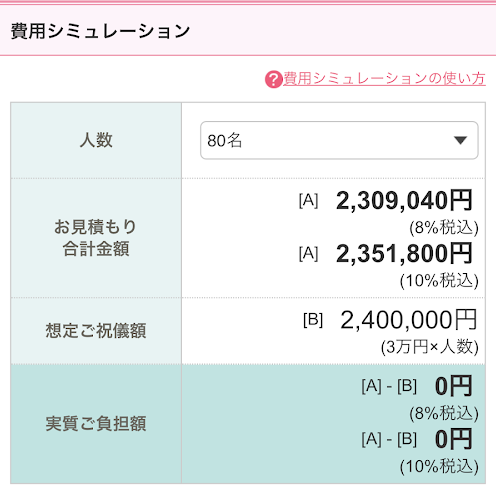Click the 人数 row label
This screenshot has height=494, width=496.
96,140
